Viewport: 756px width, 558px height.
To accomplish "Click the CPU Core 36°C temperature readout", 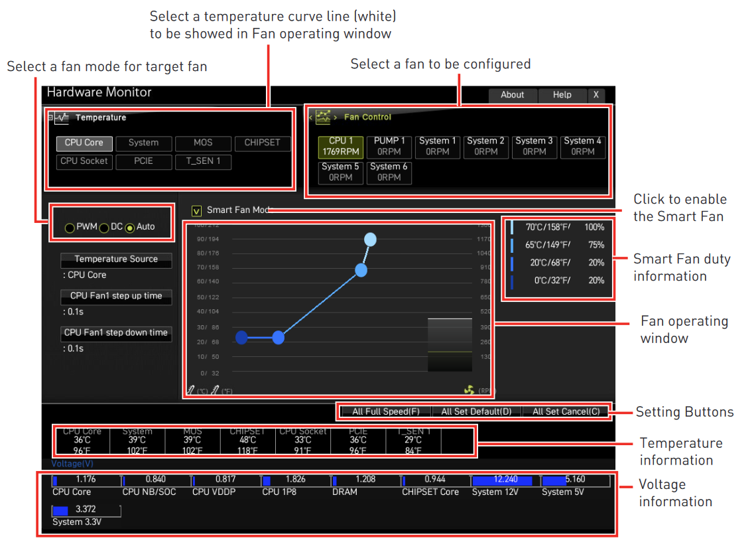I will pyautogui.click(x=82, y=441).
